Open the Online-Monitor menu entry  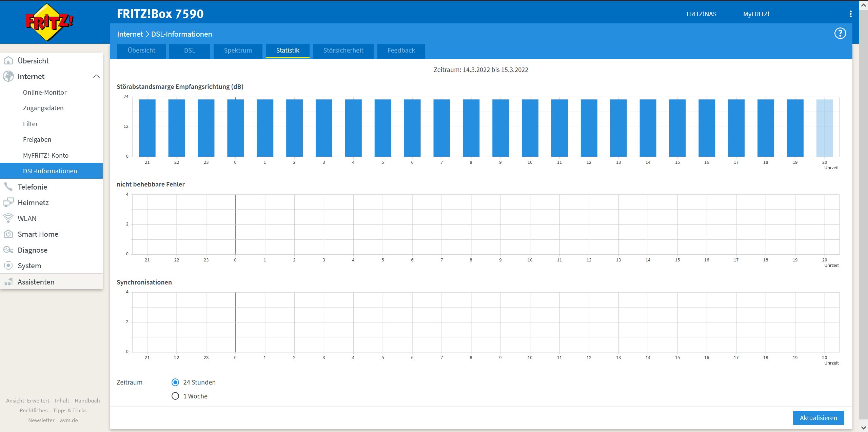pyautogui.click(x=45, y=92)
